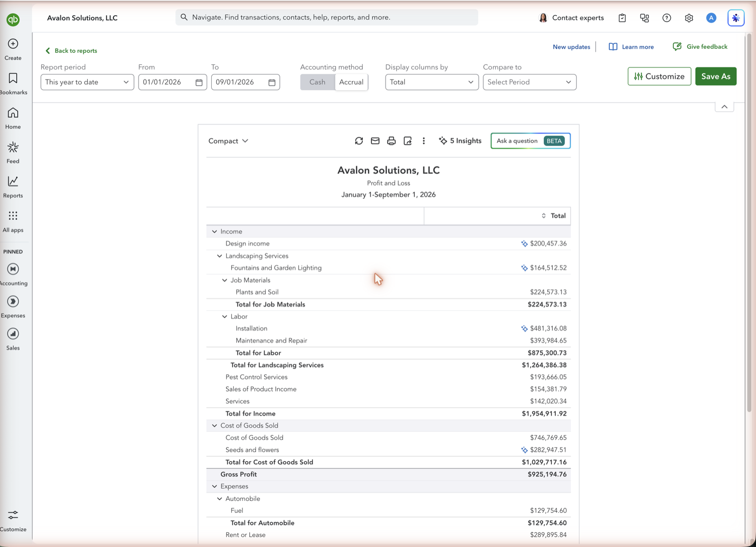Collapse the Labor group
This screenshot has width=756, height=547.
tap(225, 317)
